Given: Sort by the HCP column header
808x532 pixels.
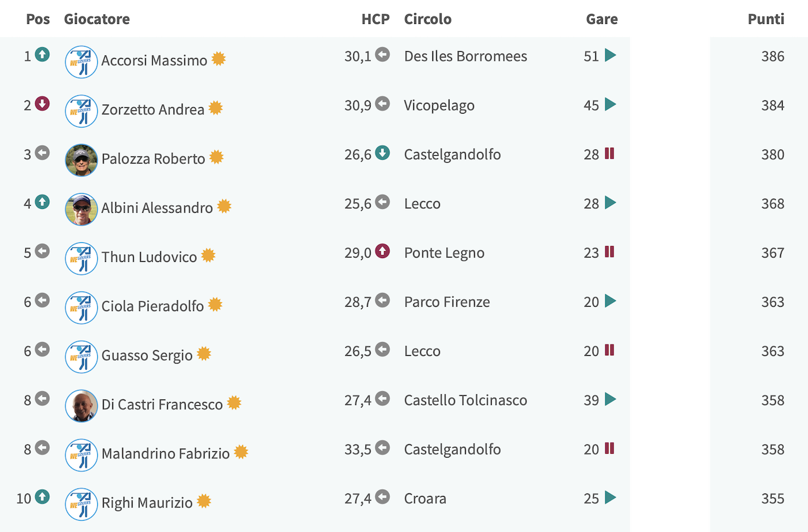Looking at the screenshot, I should 376,19.
